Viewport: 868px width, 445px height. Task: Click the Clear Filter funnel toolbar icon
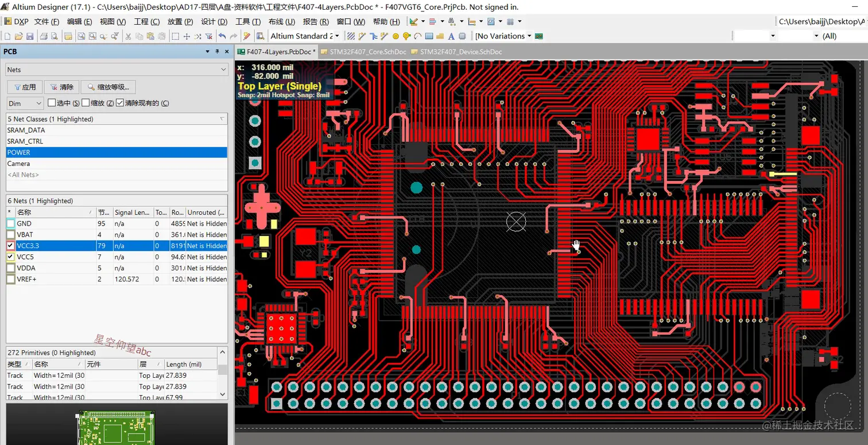(208, 36)
